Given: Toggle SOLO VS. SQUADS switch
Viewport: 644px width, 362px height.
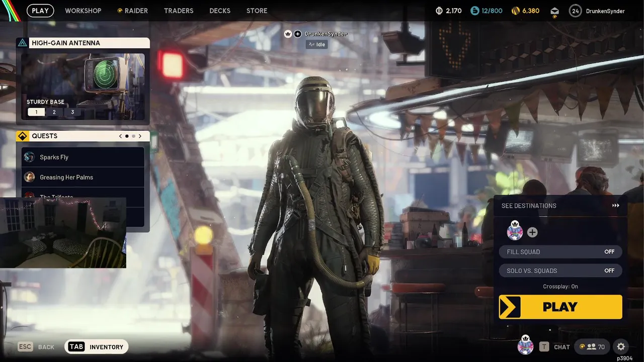Looking at the screenshot, I should 560,270.
